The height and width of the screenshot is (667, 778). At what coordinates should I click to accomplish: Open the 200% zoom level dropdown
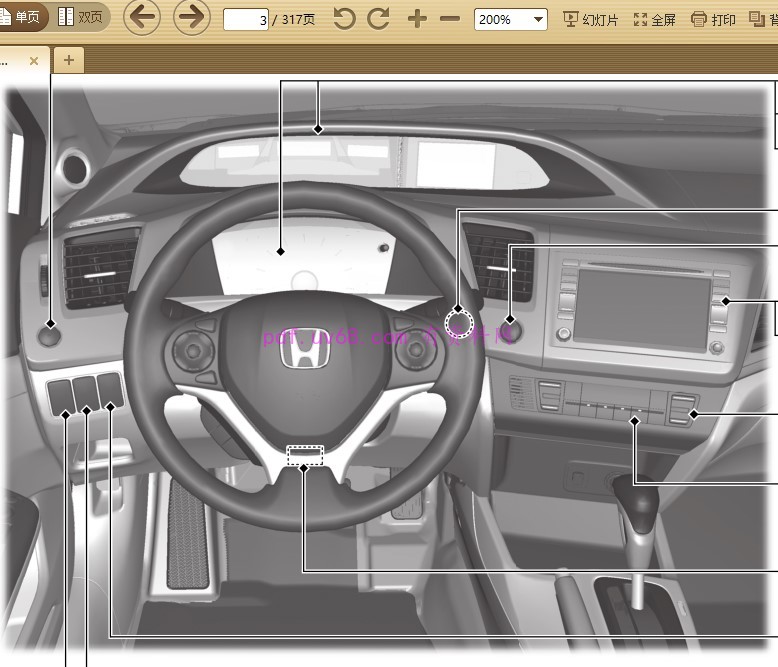[x=510, y=19]
